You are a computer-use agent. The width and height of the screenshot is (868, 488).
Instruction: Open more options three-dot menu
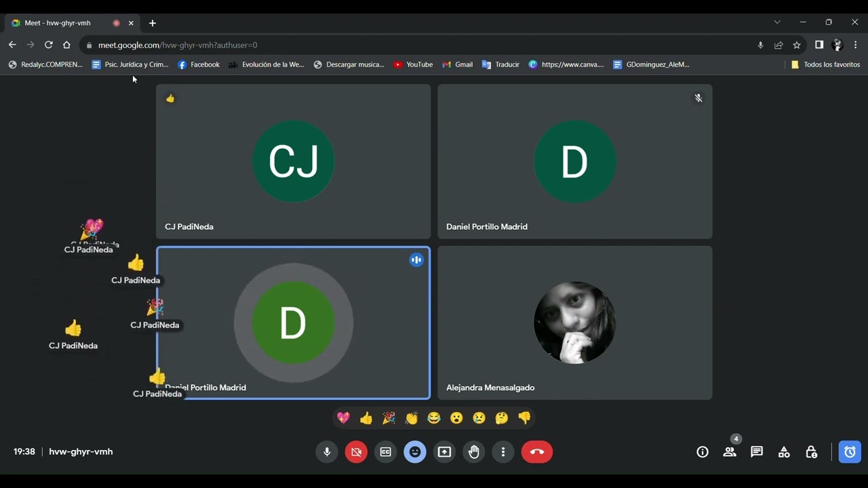pos(503,452)
